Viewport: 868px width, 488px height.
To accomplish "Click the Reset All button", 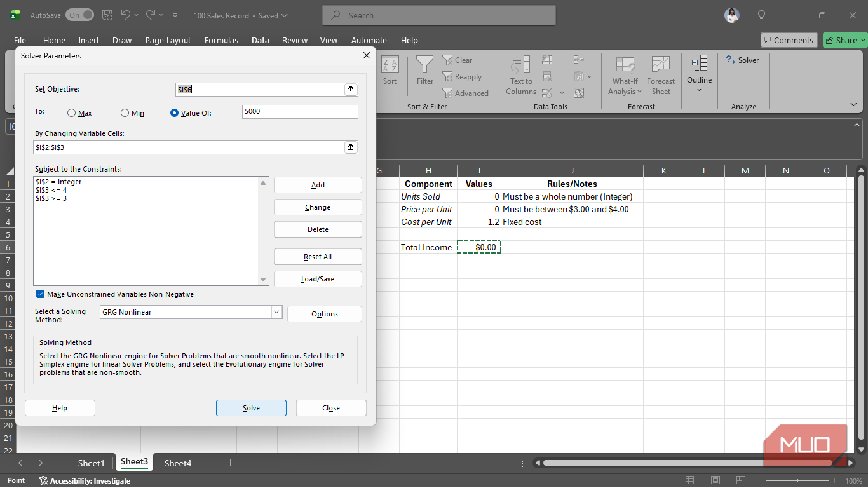I will tap(318, 257).
